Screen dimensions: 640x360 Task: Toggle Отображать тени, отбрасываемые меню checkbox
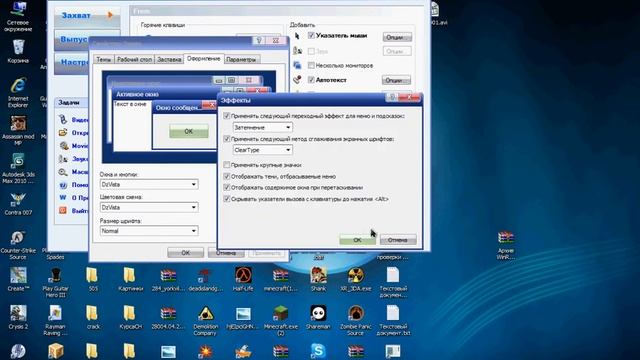pyautogui.click(x=227, y=176)
